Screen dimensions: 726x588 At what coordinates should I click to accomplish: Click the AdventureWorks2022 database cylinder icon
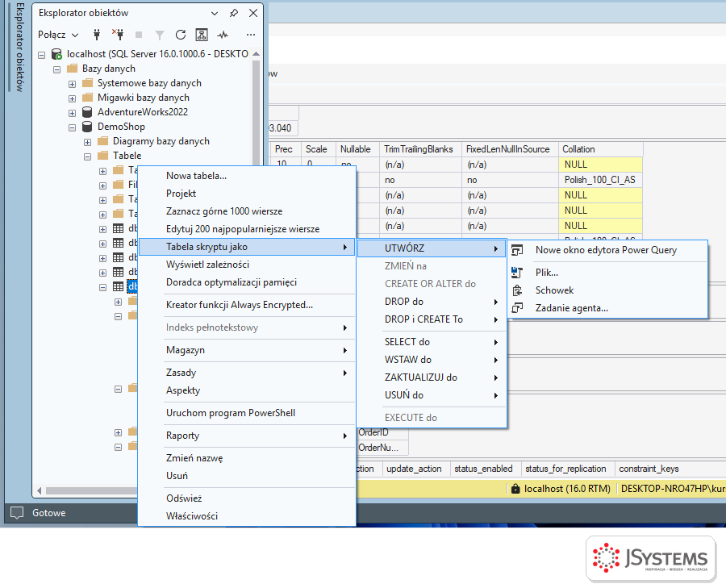pyautogui.click(x=87, y=112)
